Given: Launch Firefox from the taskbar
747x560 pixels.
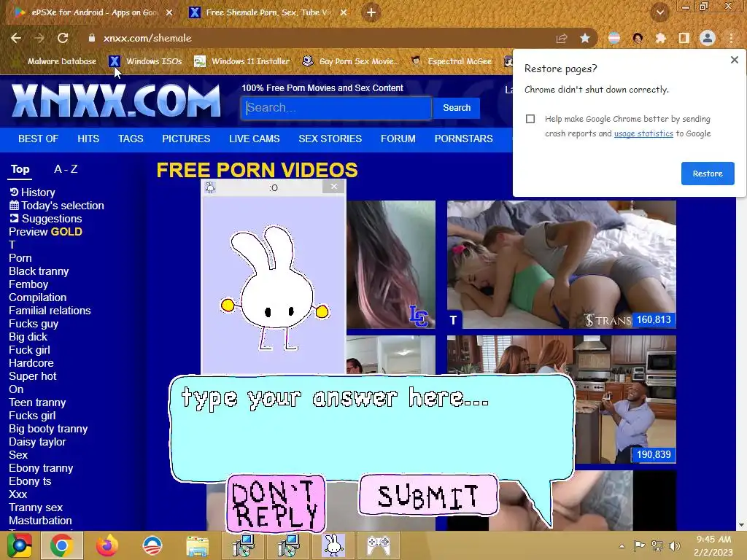Looking at the screenshot, I should pos(107,545).
